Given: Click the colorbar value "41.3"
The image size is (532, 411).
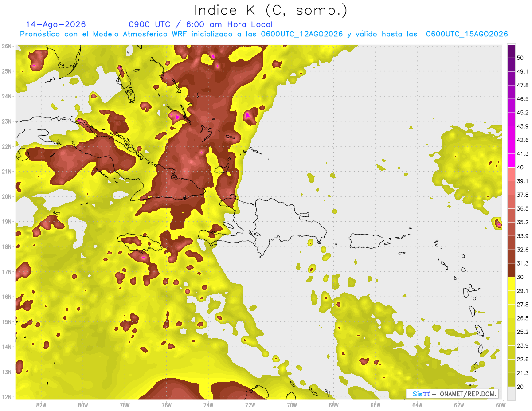Looking at the screenshot, I should coord(522,154).
